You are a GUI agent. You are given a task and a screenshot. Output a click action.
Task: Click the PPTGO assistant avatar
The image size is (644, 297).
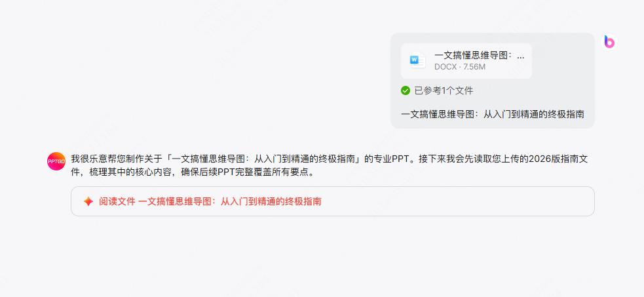tap(56, 161)
